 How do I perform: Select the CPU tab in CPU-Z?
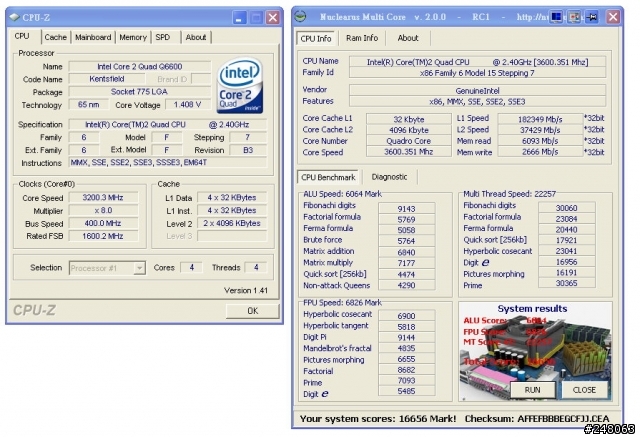pyautogui.click(x=22, y=36)
